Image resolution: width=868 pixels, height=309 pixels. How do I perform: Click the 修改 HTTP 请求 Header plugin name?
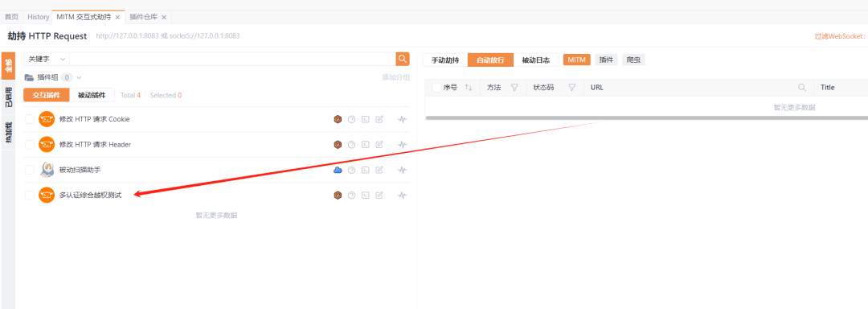coord(95,145)
